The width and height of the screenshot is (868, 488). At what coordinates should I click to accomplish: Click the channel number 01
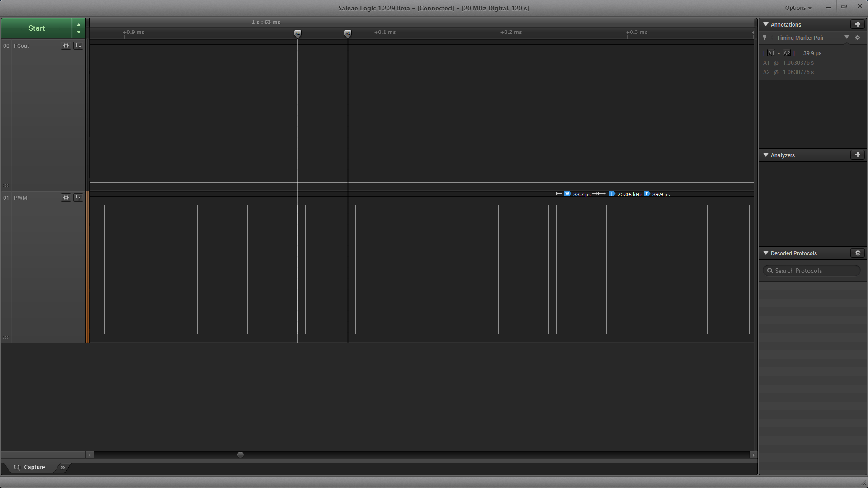point(6,198)
